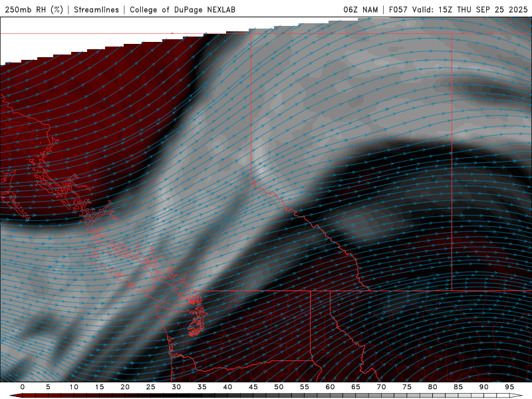Click the colorbar label "70"
This screenshot has height=399, width=532.
tap(381, 387)
